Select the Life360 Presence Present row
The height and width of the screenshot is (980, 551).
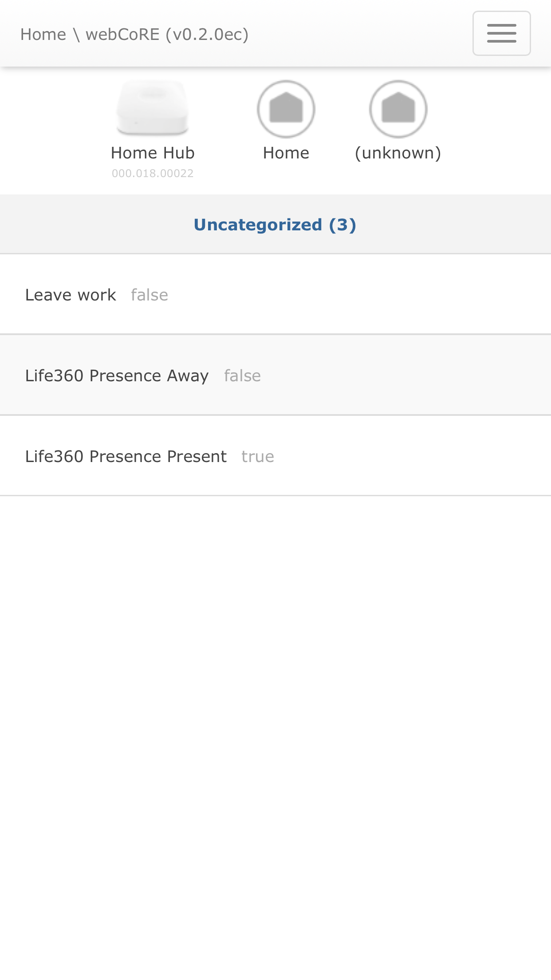275,456
